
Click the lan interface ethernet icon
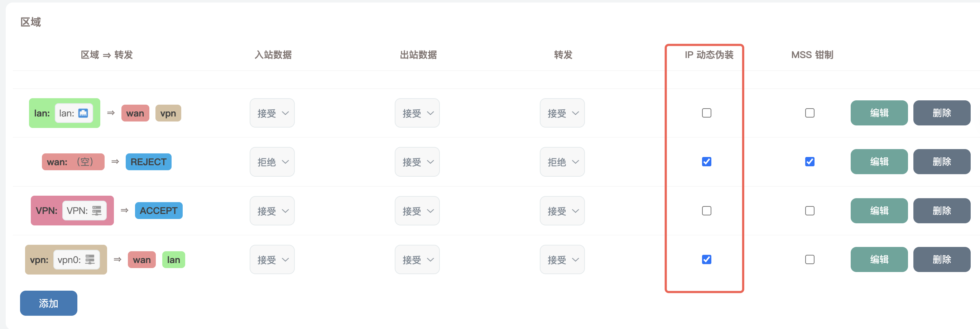point(83,113)
